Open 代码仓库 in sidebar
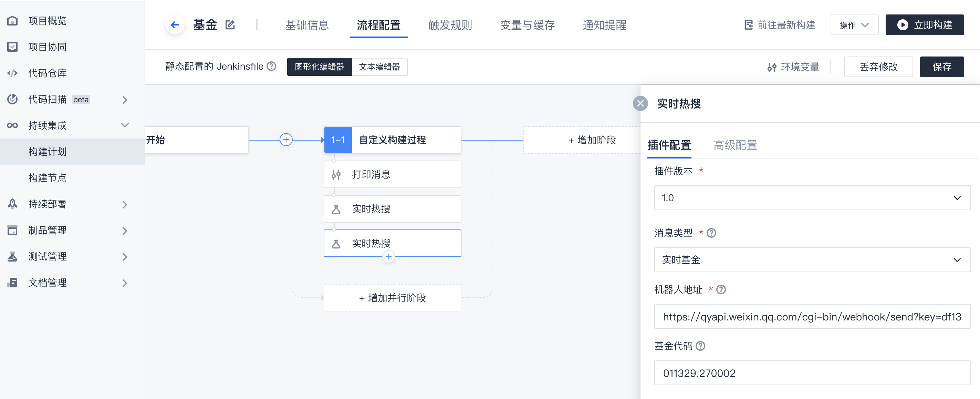Viewport: 980px width, 399px height. [x=72, y=73]
